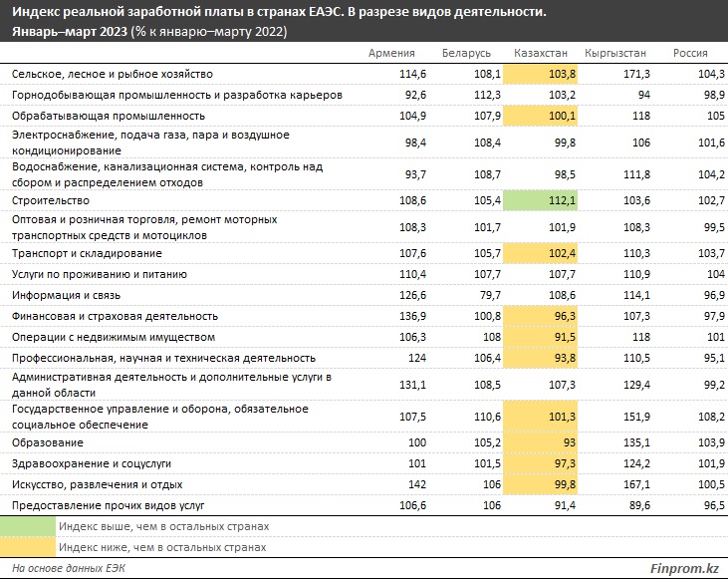Viewport: 728px width, 579px height.
Task: Click the yellow Kazakhstan education cell 93
Action: [x=540, y=442]
